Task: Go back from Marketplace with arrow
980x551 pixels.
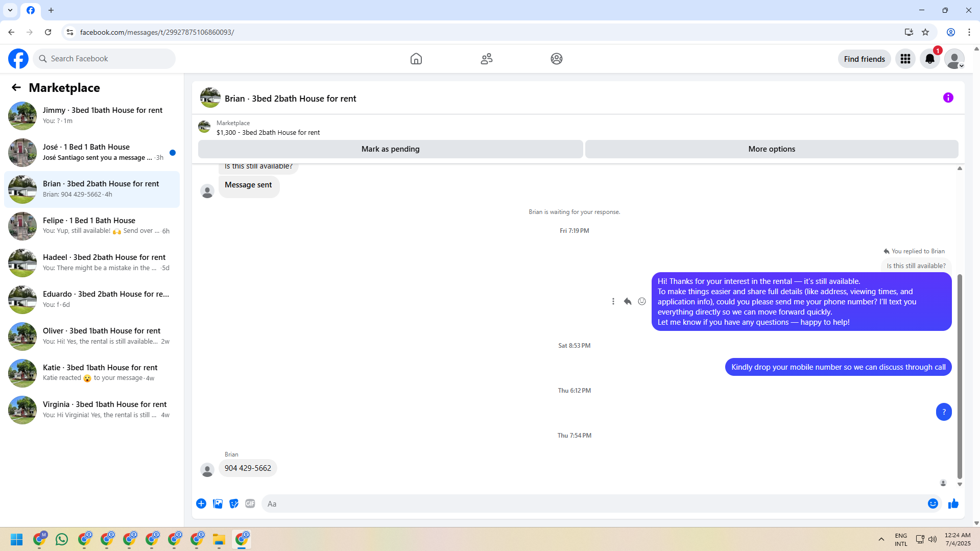Action: 16,87
